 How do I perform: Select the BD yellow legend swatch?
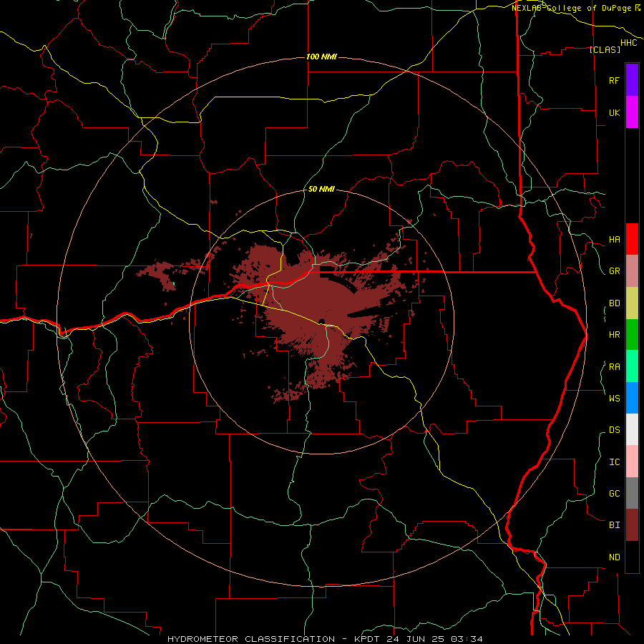632,303
